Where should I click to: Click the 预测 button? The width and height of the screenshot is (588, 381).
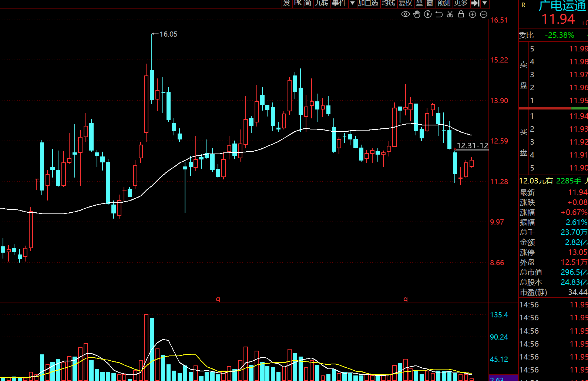444,3
